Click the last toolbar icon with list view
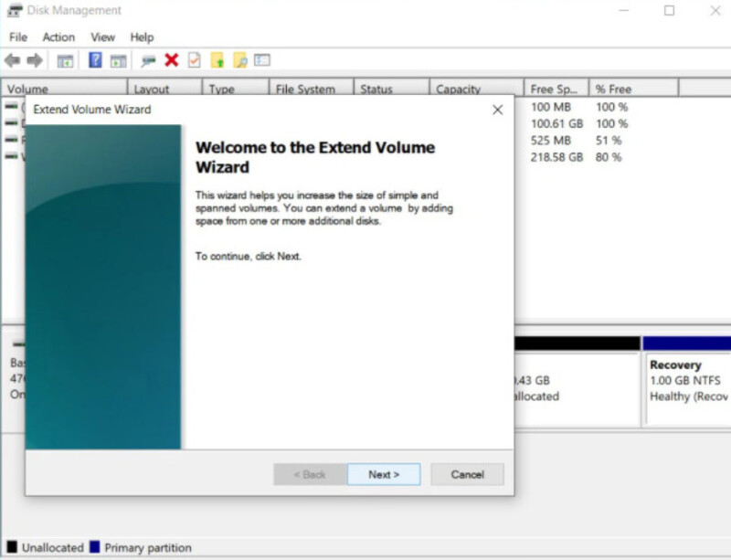The image size is (731, 560). click(262, 60)
